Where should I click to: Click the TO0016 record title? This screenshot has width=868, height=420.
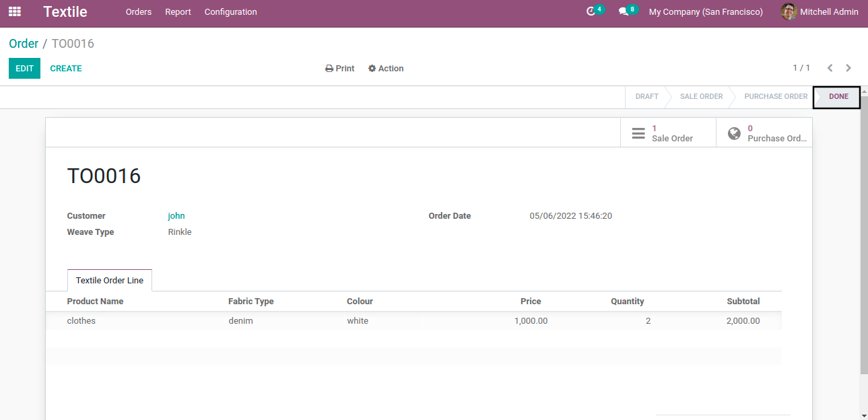tap(104, 176)
